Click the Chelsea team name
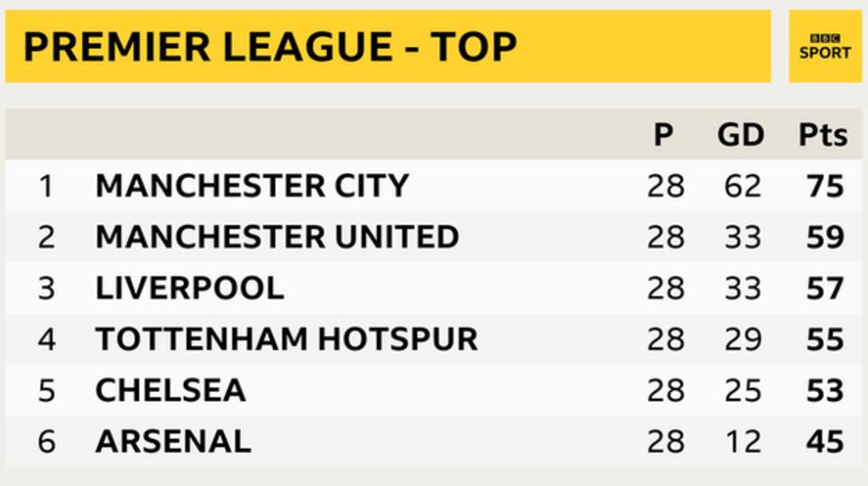The image size is (868, 486). pyautogui.click(x=171, y=390)
